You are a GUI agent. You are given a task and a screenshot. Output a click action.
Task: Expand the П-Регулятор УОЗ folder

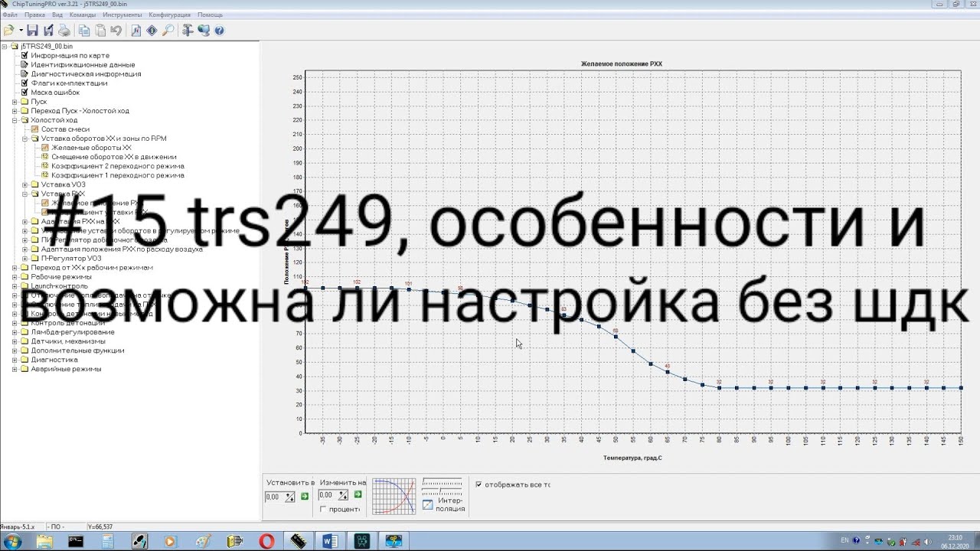(x=24, y=258)
